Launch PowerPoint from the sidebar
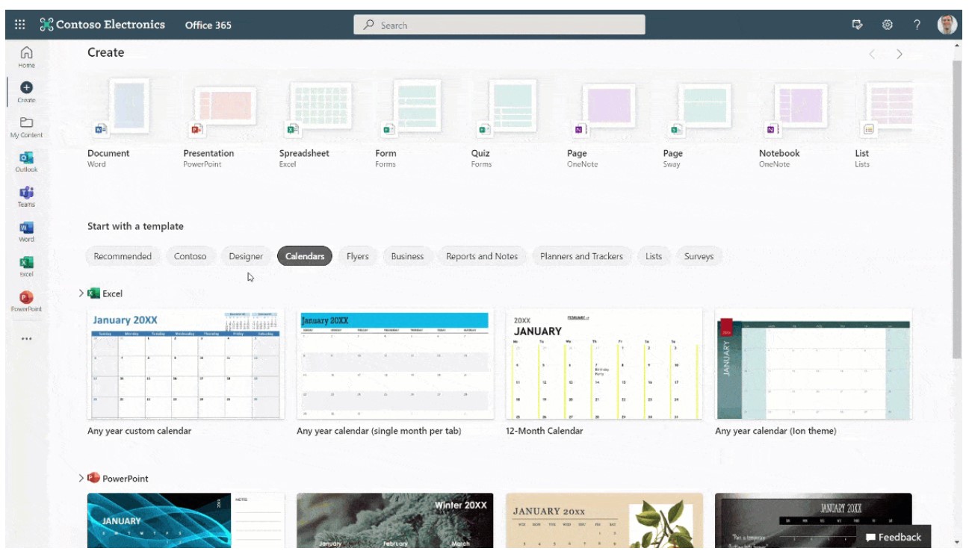Screen dimensions: 969x560 [26, 302]
